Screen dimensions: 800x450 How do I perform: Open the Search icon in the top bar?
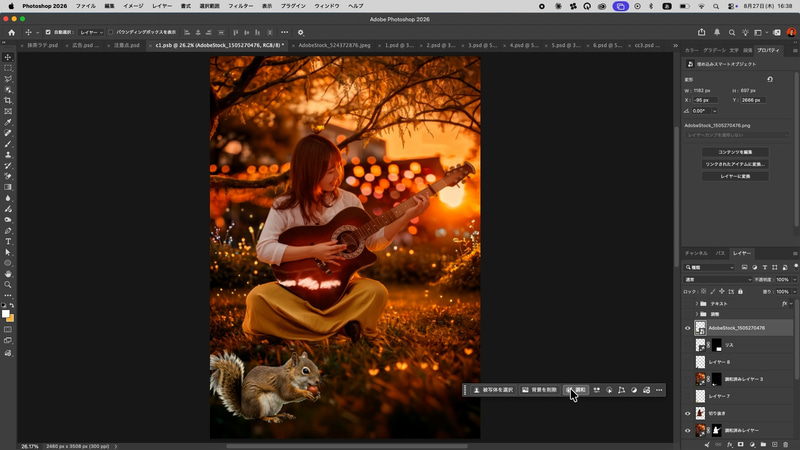click(x=732, y=32)
